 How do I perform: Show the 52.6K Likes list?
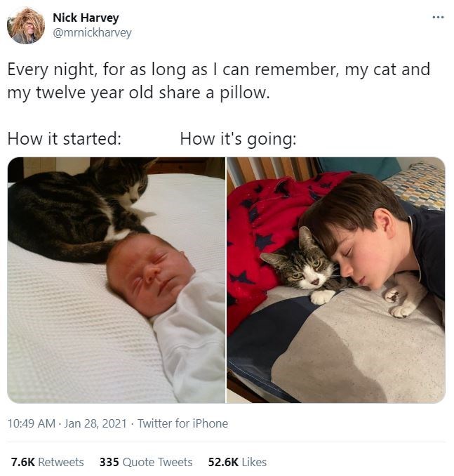[237, 462]
